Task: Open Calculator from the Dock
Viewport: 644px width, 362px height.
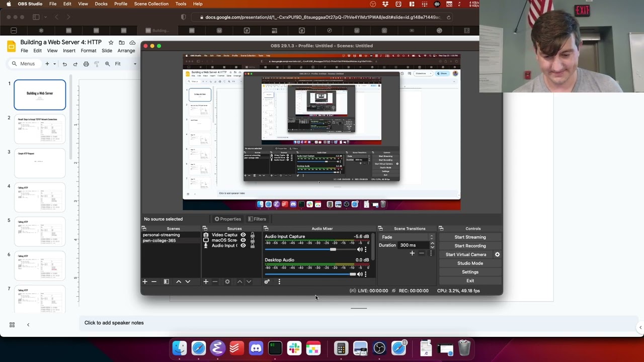Action: click(341, 348)
